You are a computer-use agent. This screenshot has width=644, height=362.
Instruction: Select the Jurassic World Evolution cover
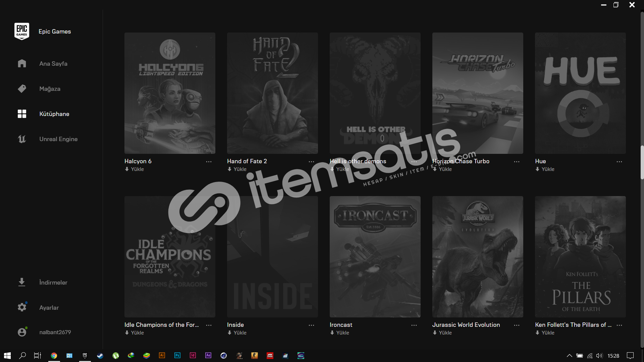(x=478, y=257)
